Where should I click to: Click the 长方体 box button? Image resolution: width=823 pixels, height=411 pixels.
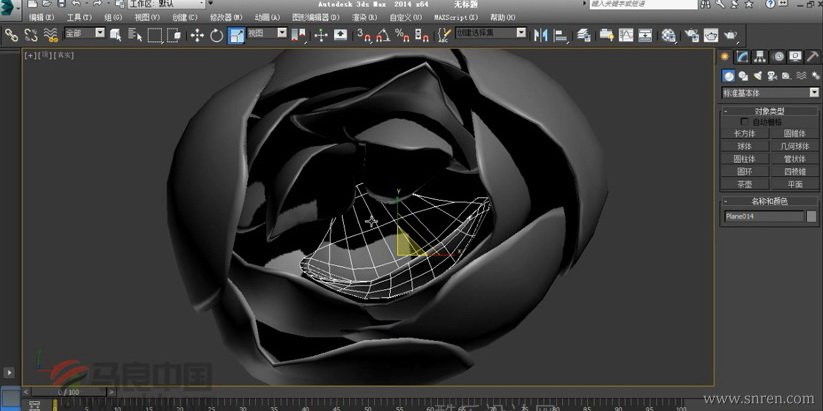click(x=744, y=133)
